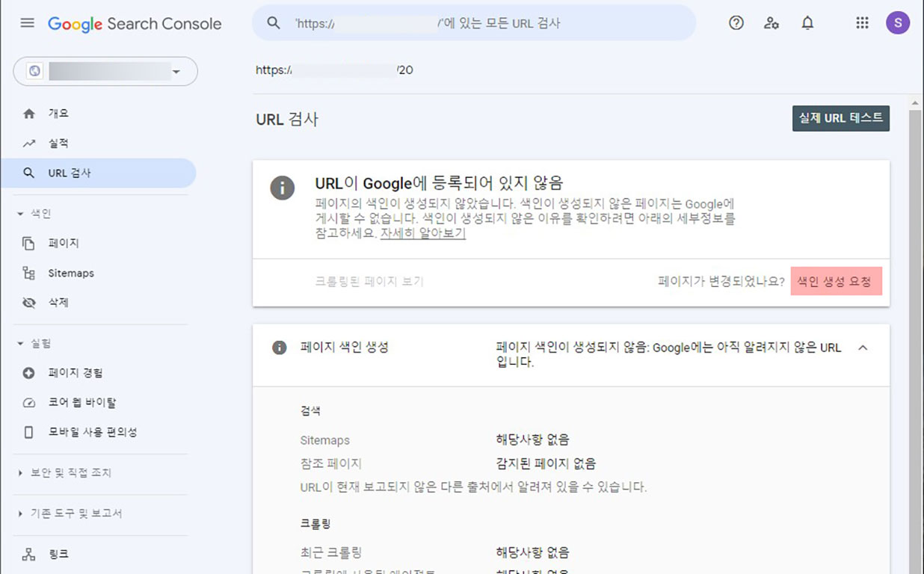This screenshot has height=574, width=924.
Task: Click the URL inspection search field
Action: click(474, 23)
